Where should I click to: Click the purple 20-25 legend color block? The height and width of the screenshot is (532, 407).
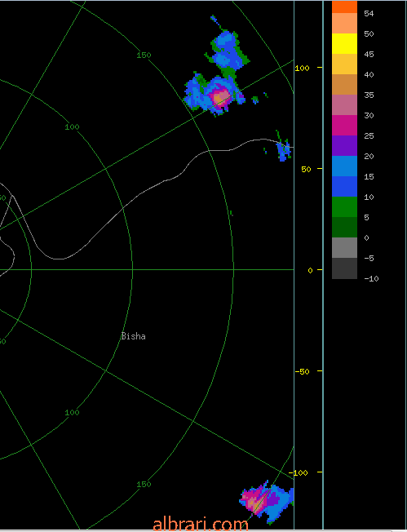pyautogui.click(x=344, y=145)
